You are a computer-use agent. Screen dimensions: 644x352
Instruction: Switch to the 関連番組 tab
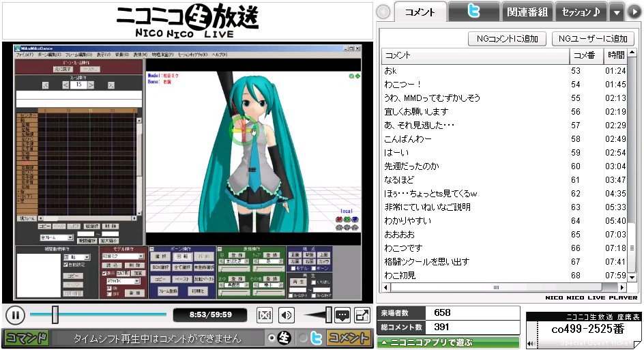pyautogui.click(x=527, y=12)
